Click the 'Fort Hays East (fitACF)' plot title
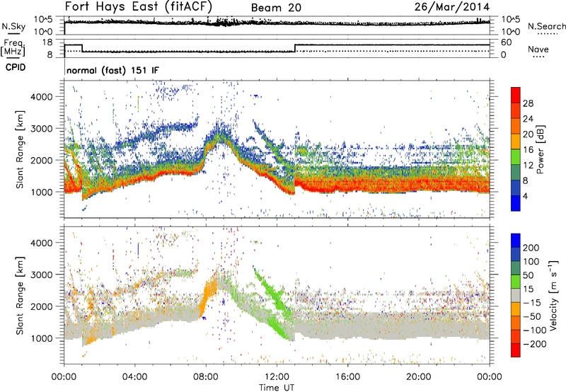566x392 pixels. [139, 6]
